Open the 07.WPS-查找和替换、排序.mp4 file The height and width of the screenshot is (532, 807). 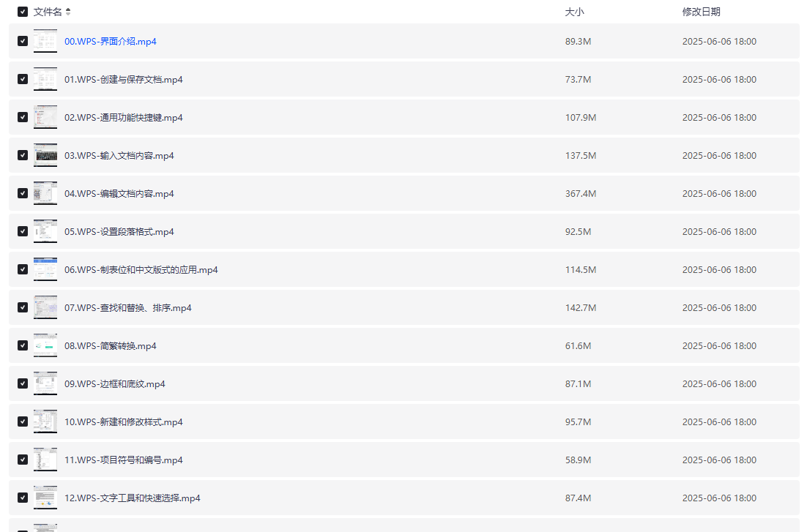click(127, 308)
